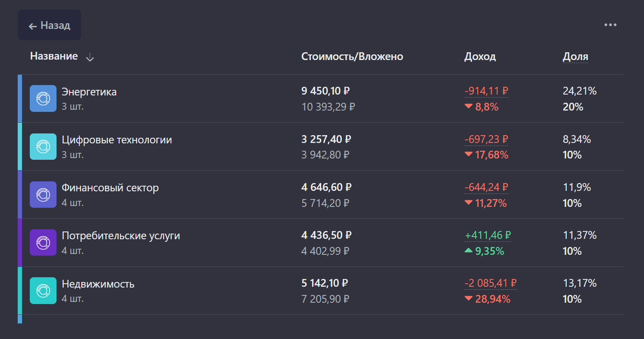Click the Энергетика sector pie chart icon
The image size is (644, 339).
pyautogui.click(x=43, y=98)
